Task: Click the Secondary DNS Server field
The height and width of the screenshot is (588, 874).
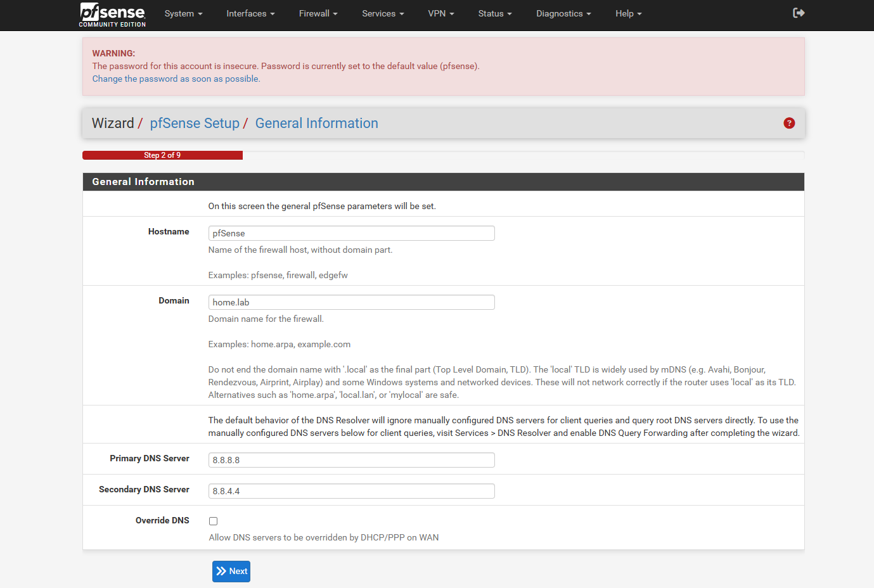Action: 352,491
